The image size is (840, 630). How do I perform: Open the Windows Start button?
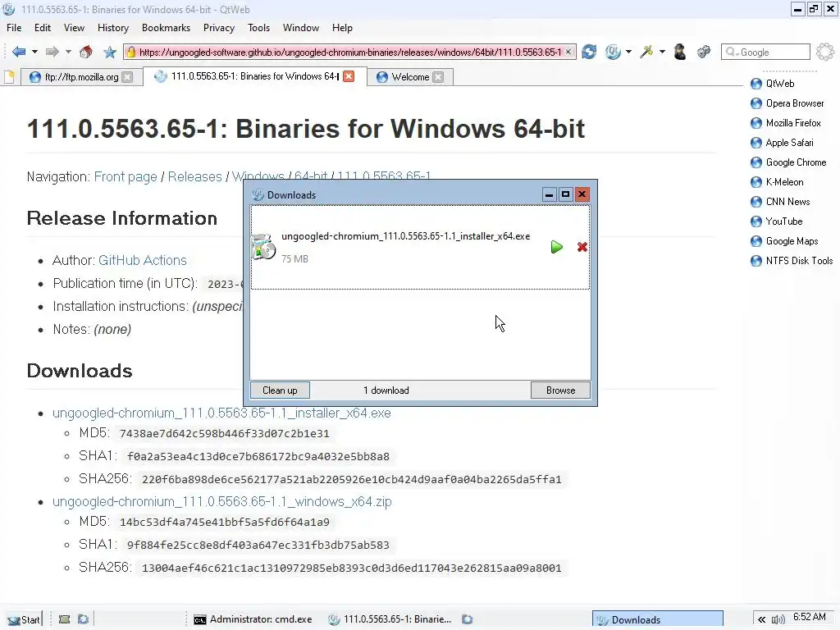coord(24,619)
